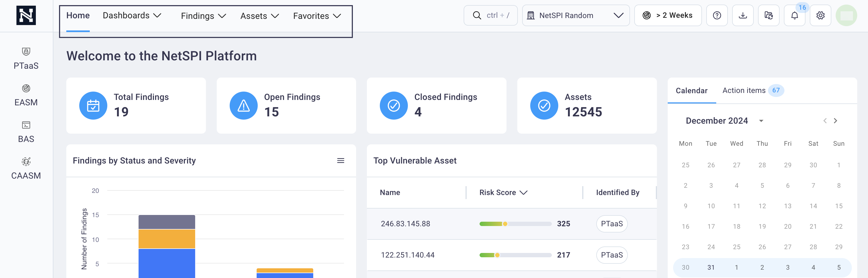Expand the Favorites menu

click(318, 16)
